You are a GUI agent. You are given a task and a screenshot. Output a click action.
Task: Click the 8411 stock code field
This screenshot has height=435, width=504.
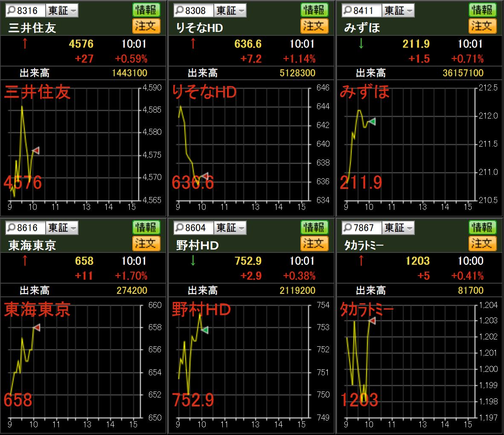(362, 10)
